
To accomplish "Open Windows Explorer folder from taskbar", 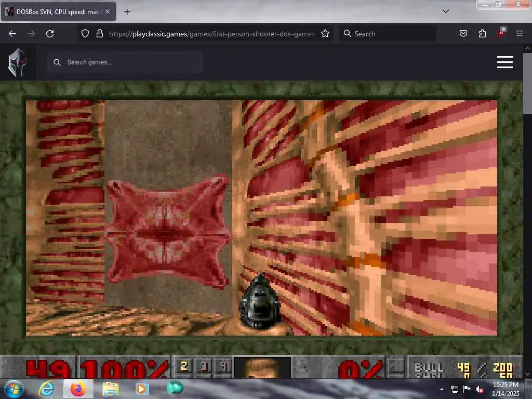I will 111,390.
